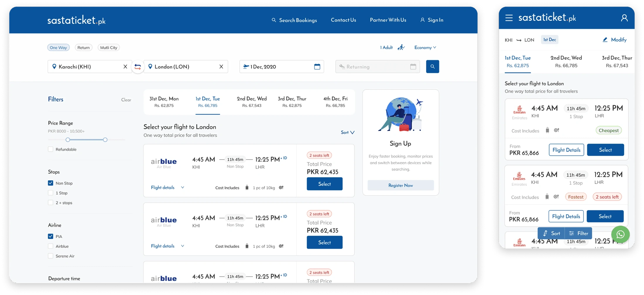Select the 1st Dec, Tue desktop date tab

[x=208, y=102]
